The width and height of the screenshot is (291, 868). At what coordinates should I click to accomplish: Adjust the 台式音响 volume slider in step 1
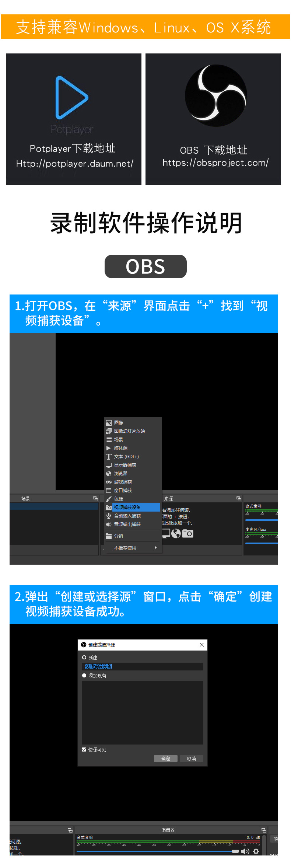point(262,520)
